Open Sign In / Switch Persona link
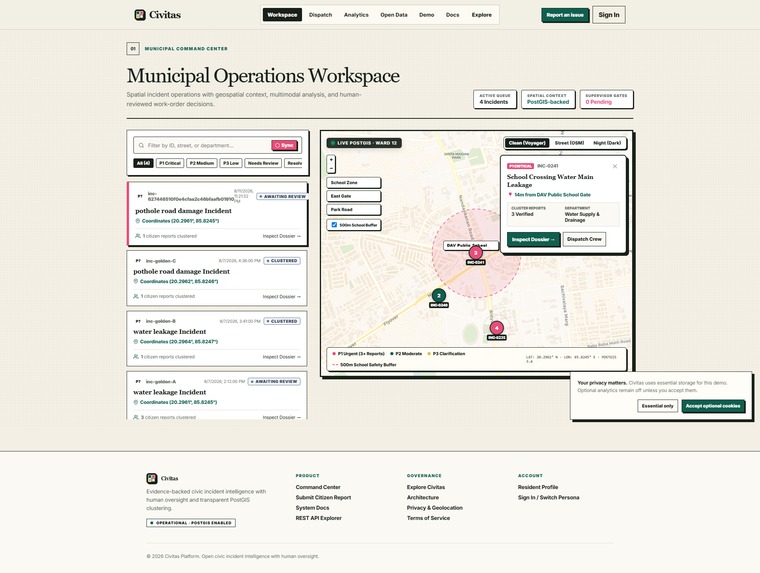 click(x=548, y=497)
